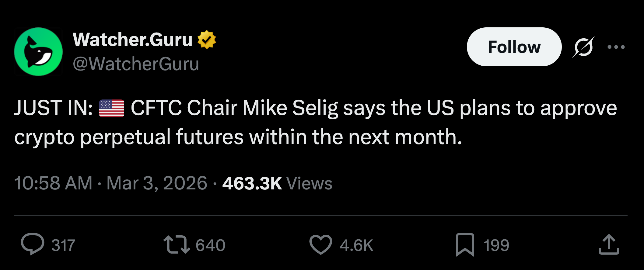Click the share upload arrow icon

609,244
